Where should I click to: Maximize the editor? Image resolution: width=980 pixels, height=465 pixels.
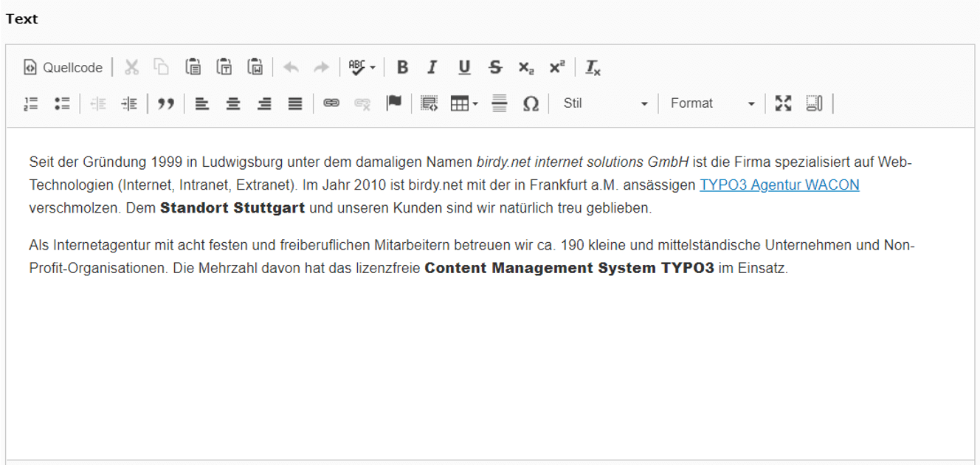pyautogui.click(x=783, y=104)
